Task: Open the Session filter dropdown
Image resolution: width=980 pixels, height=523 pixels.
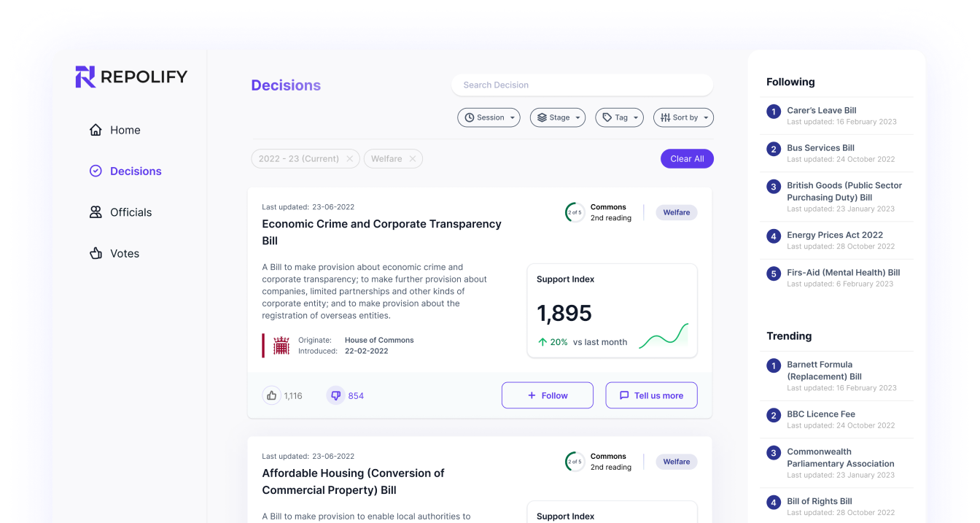Action: tap(489, 117)
